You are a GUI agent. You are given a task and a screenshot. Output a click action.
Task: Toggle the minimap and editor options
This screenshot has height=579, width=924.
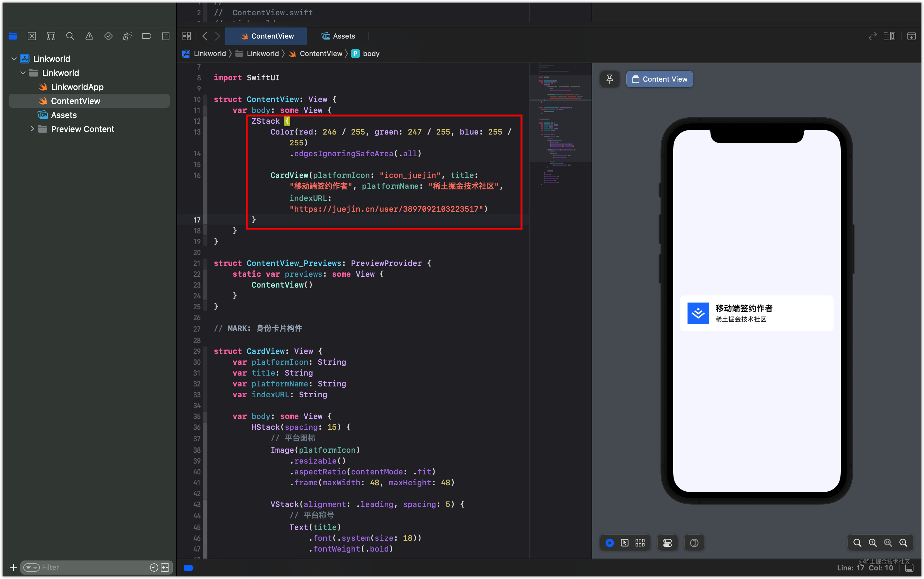pos(889,36)
